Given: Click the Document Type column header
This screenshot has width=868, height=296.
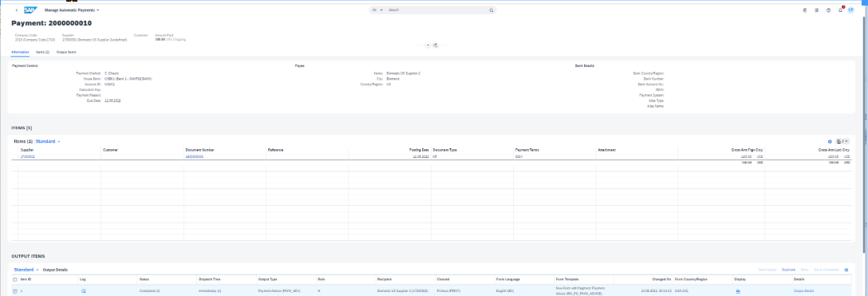Looking at the screenshot, I should 444,150.
